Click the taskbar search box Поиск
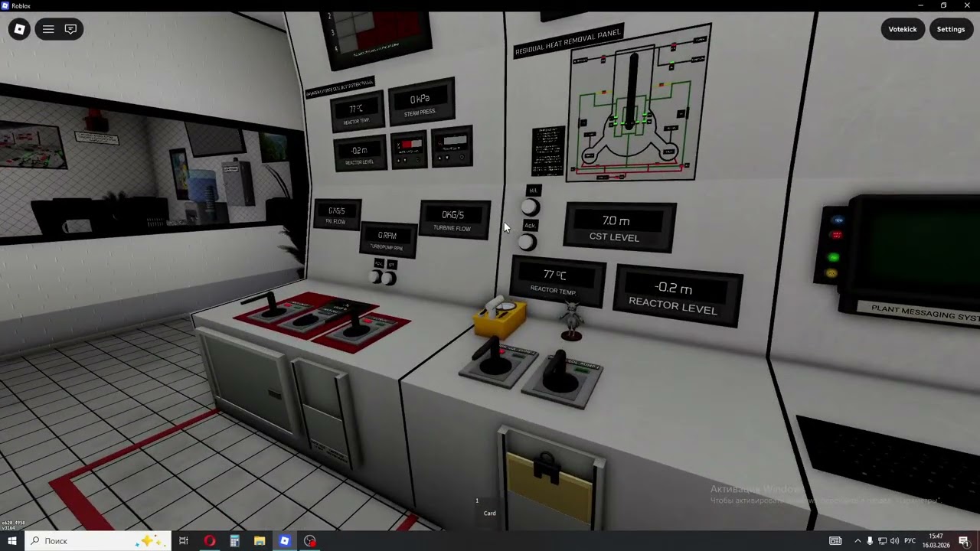 (x=98, y=541)
